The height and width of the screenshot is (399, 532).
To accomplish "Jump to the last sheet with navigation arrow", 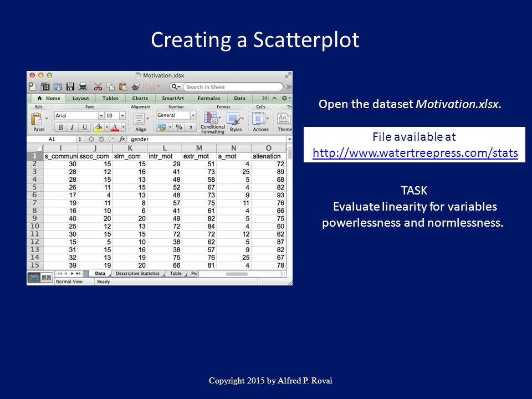I will 78,273.
